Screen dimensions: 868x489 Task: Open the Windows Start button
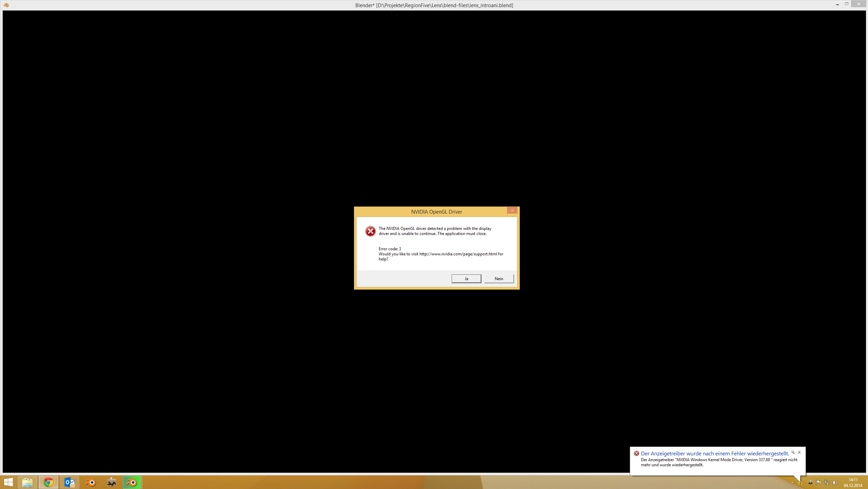(8, 482)
